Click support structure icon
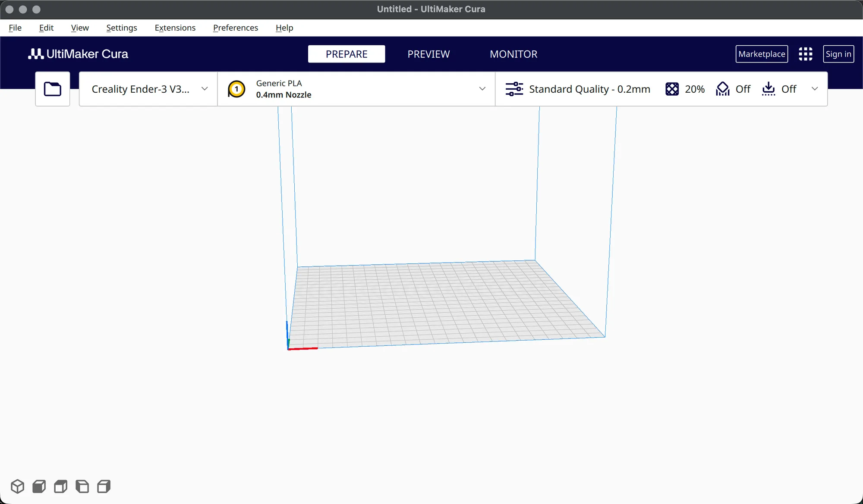 (x=723, y=89)
